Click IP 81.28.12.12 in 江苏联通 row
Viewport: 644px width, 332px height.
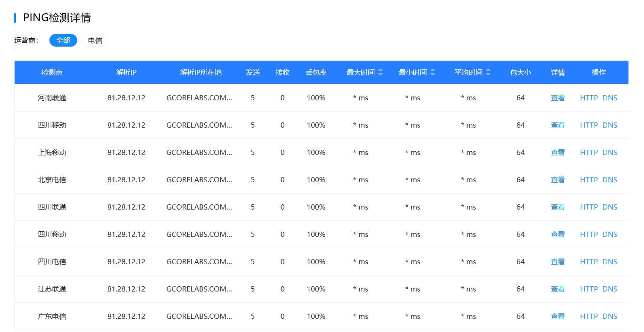tap(127, 289)
